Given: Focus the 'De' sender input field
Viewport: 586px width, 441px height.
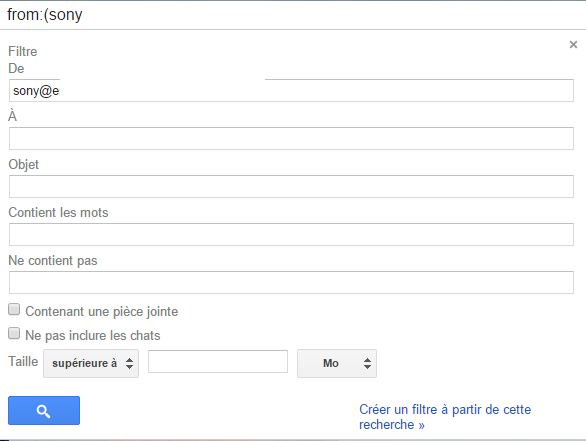Looking at the screenshot, I should (291, 90).
